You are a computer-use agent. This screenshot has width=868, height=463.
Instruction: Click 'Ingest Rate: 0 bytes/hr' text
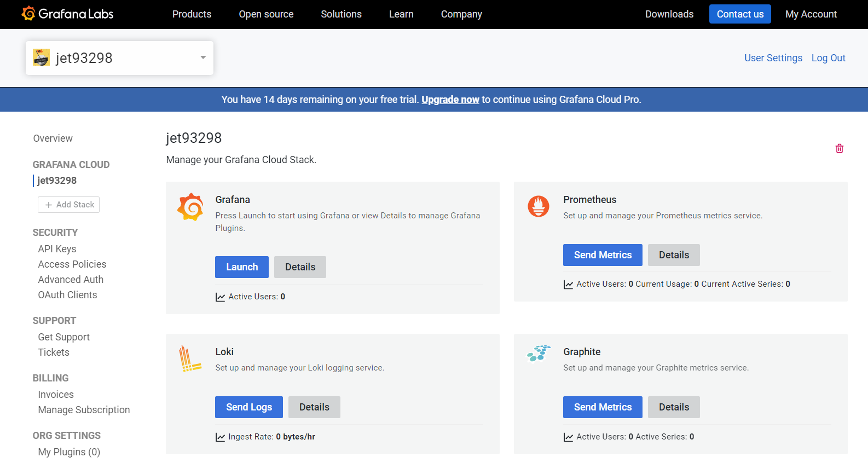[271, 437]
